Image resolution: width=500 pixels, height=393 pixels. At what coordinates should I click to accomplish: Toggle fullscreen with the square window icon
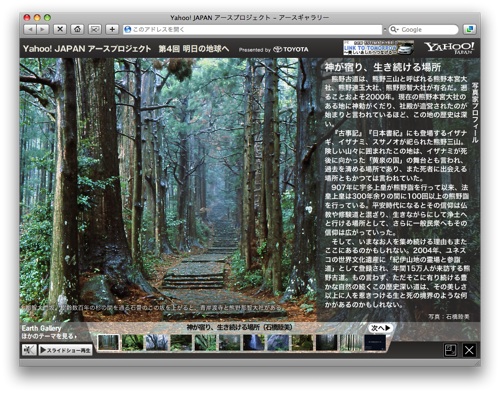coord(450,350)
